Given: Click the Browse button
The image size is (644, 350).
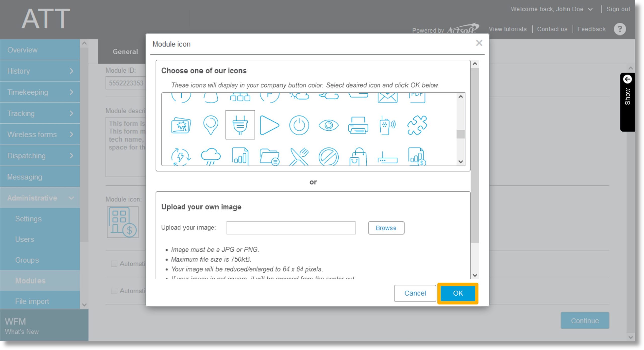Looking at the screenshot, I should click(x=386, y=228).
